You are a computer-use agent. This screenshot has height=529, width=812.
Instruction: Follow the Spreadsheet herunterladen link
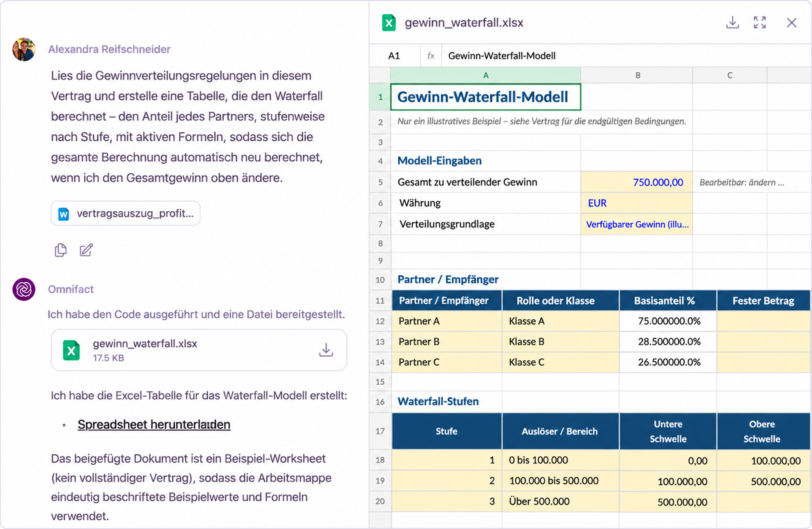(154, 424)
